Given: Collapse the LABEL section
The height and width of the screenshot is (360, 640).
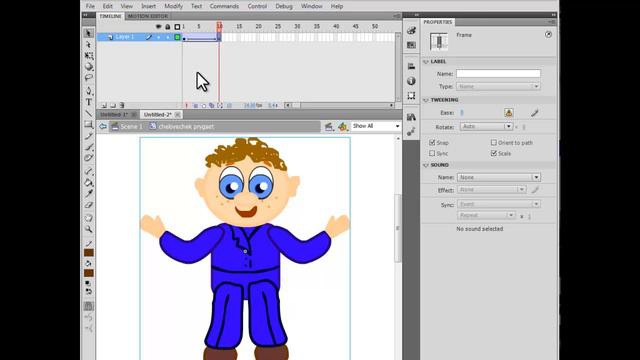Looking at the screenshot, I should click(x=426, y=62).
